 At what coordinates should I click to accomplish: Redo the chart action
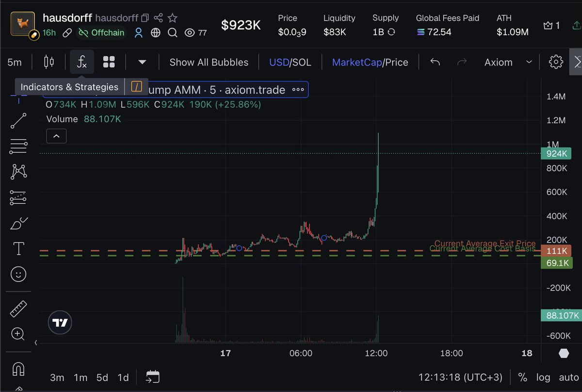pyautogui.click(x=462, y=62)
